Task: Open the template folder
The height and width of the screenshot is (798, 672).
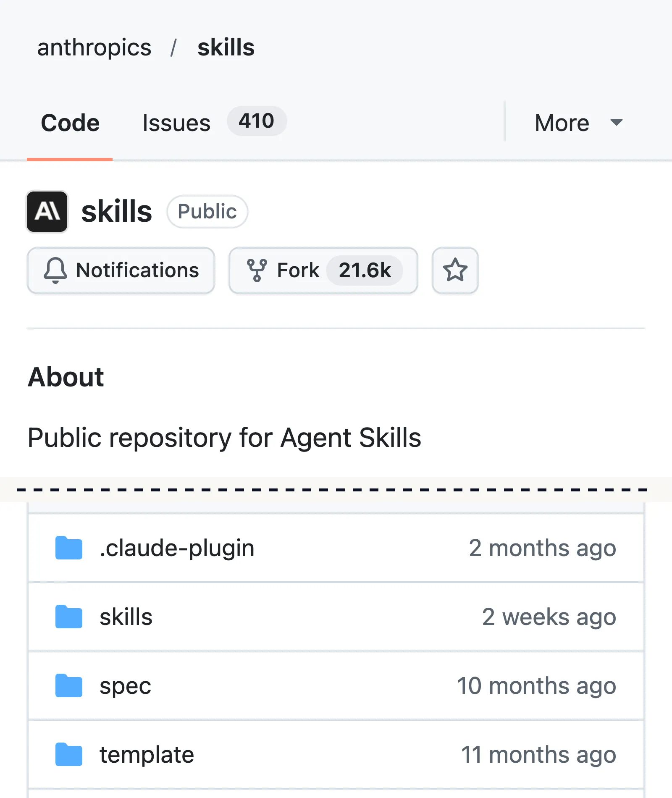Action: [x=147, y=755]
